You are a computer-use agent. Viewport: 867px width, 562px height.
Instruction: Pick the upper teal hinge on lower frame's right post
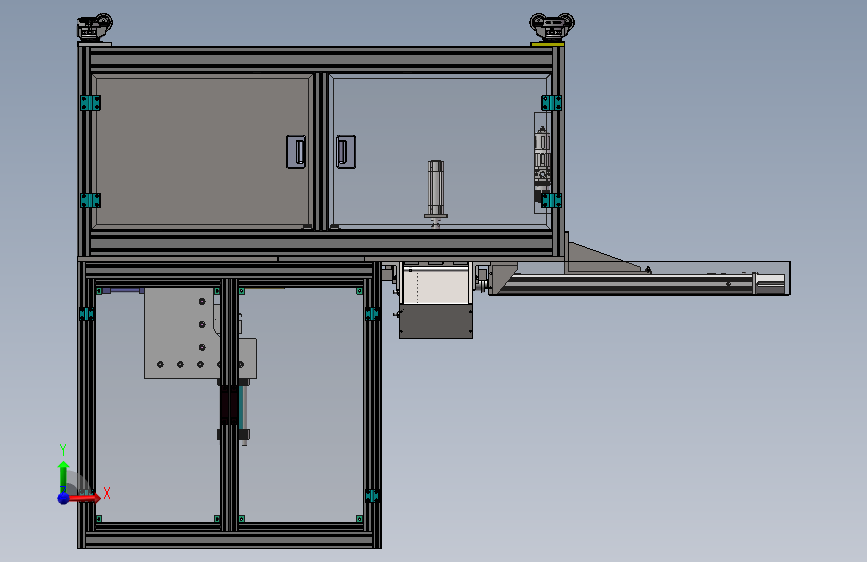(x=372, y=314)
